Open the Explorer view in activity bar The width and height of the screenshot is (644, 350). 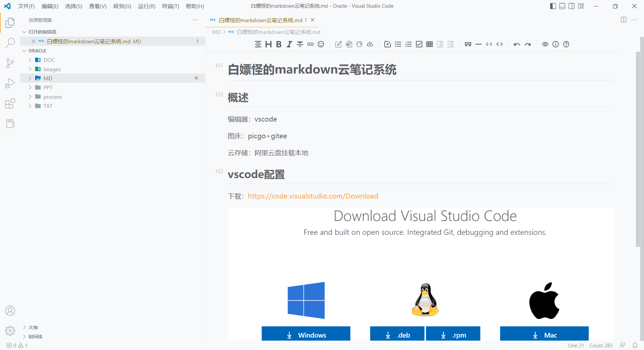point(10,23)
